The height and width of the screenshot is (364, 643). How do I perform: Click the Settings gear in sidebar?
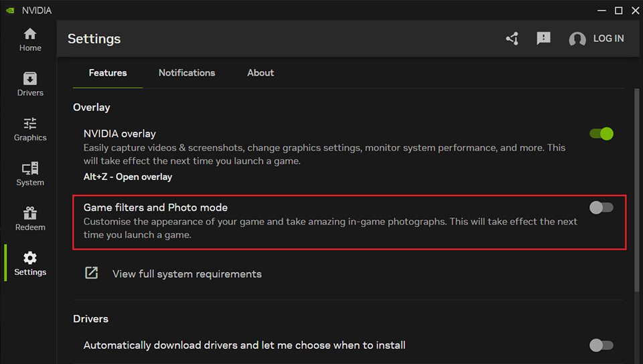pos(30,264)
